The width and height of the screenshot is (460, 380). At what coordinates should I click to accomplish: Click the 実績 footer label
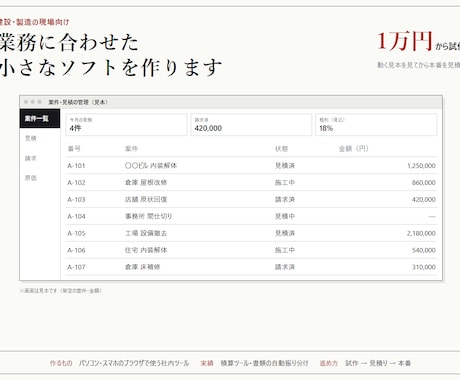pos(207,363)
